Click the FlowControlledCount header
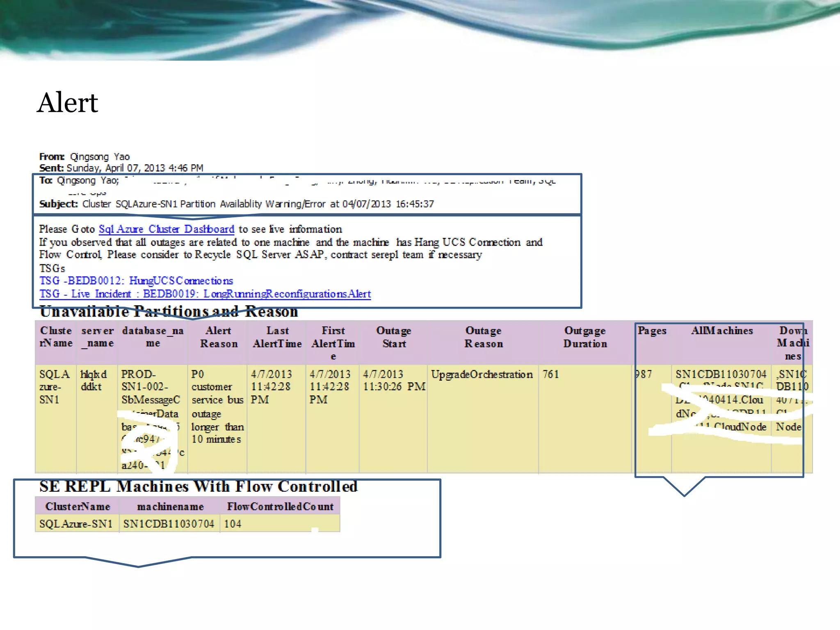The image size is (840, 630). 280,507
